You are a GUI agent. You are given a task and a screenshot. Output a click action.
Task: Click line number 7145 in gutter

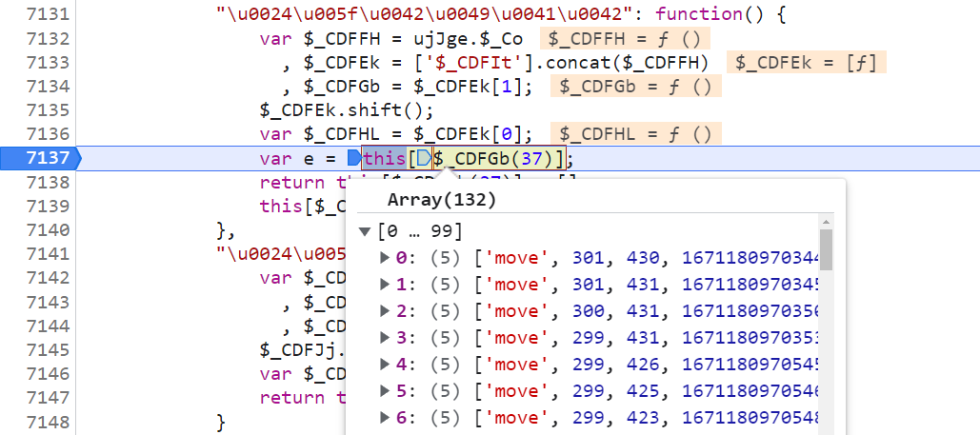[x=48, y=349]
